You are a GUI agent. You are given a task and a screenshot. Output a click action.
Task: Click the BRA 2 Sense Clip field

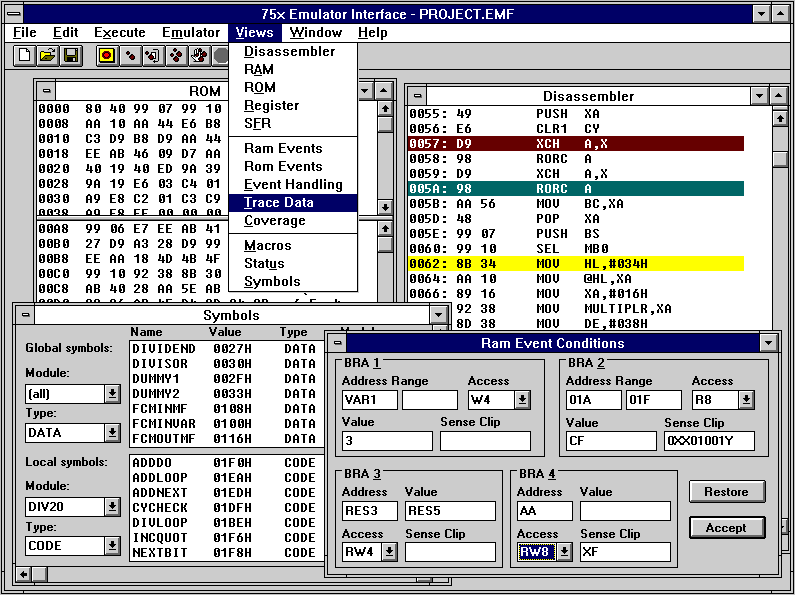[709, 441]
